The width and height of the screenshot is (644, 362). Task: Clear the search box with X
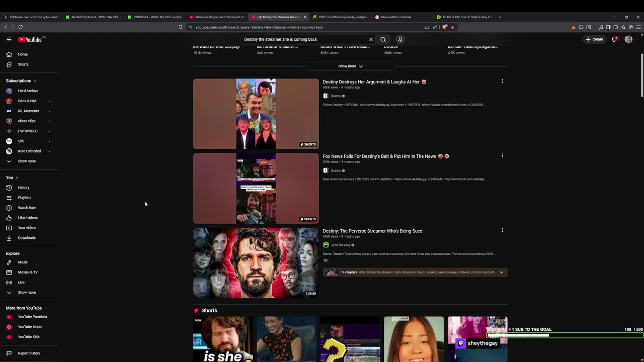371,39
